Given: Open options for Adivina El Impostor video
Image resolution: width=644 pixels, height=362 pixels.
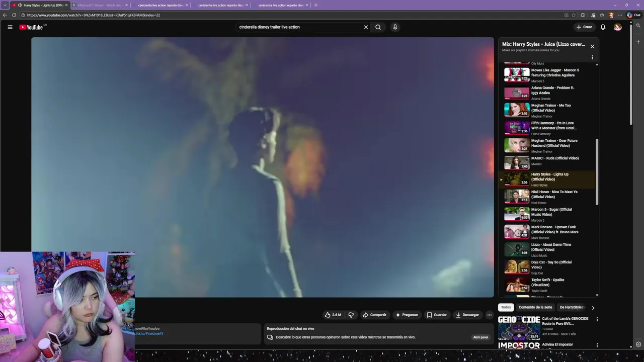Looking at the screenshot, I should click(x=597, y=345).
